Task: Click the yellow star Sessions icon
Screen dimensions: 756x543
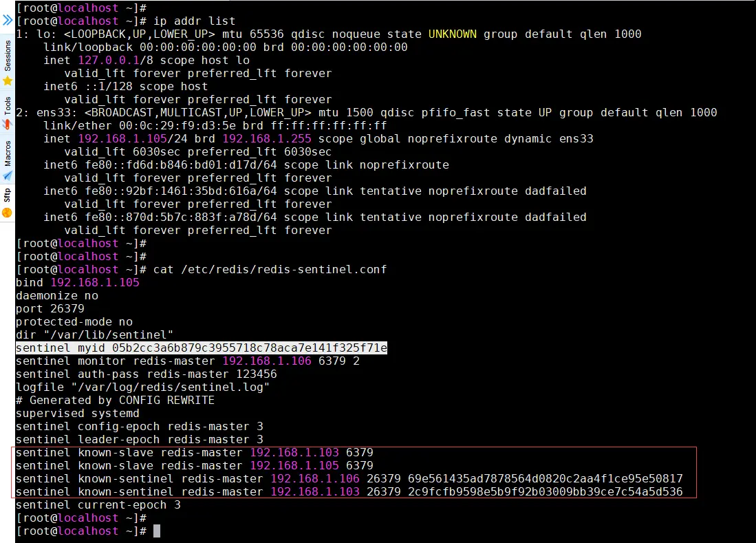Action: pos(8,81)
